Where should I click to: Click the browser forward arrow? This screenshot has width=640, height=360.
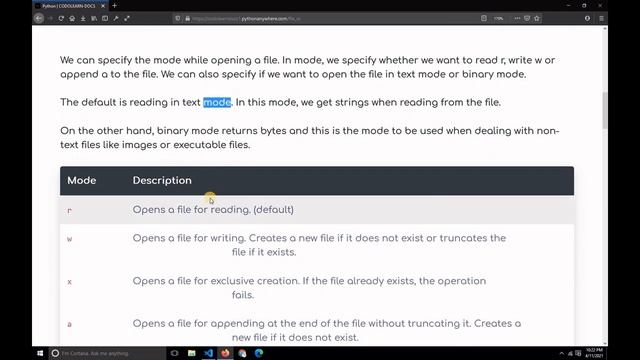50,18
